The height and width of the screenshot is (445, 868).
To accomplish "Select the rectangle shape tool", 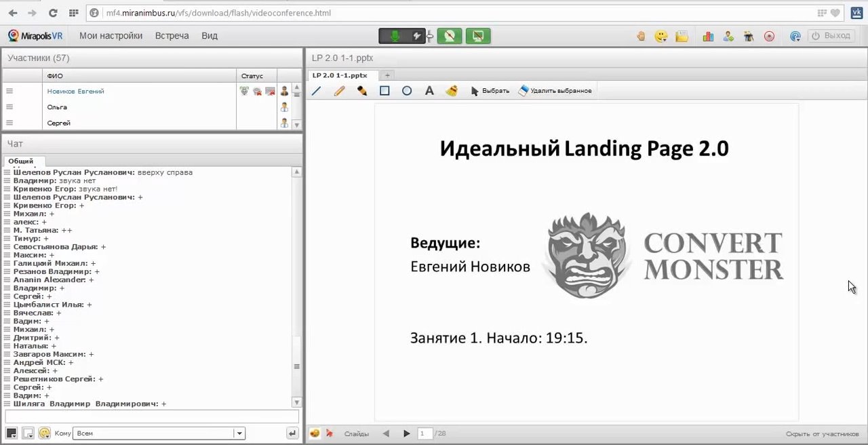I will coord(384,91).
